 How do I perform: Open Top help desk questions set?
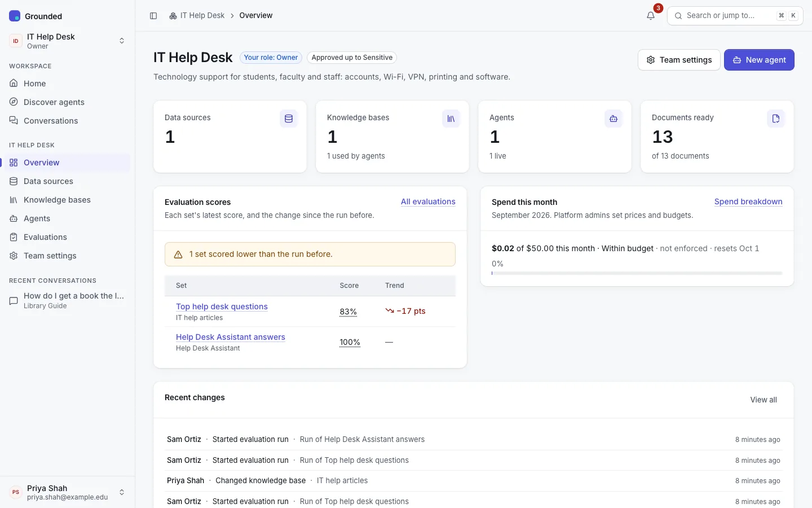[x=222, y=306]
